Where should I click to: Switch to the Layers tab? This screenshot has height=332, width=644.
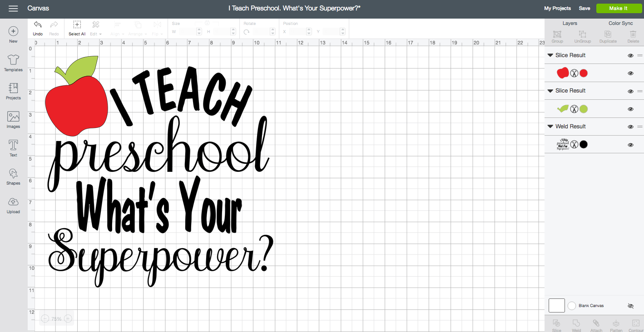click(570, 23)
